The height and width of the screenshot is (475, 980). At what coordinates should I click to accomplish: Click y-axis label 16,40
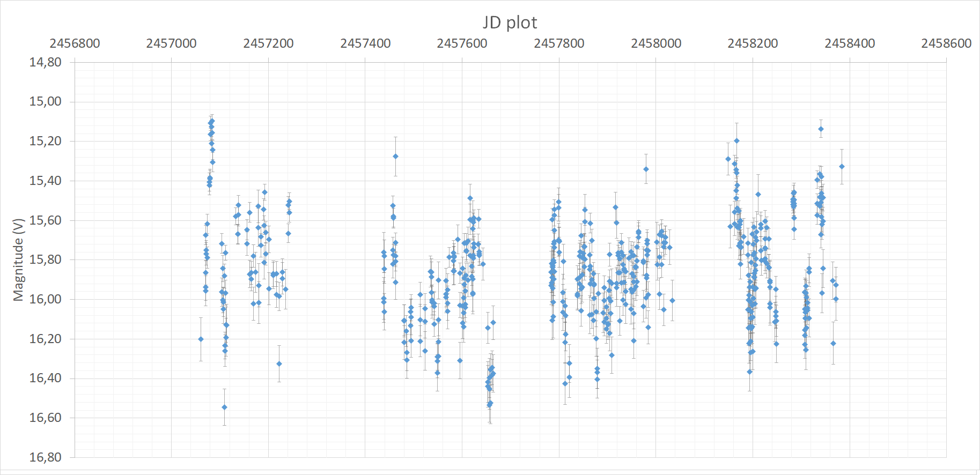pos(46,378)
